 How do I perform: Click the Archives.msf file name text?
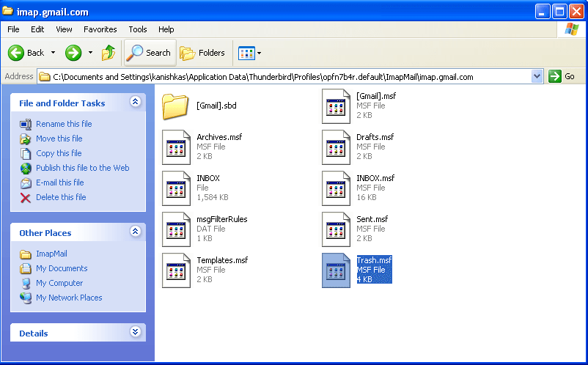tap(219, 137)
